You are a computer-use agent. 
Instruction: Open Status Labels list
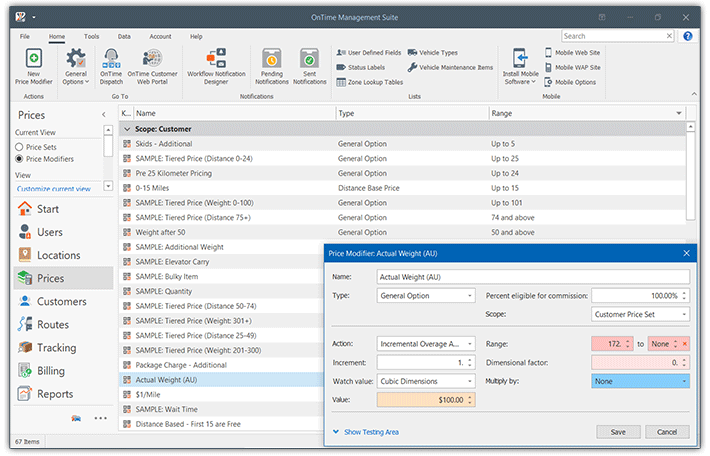(360, 67)
